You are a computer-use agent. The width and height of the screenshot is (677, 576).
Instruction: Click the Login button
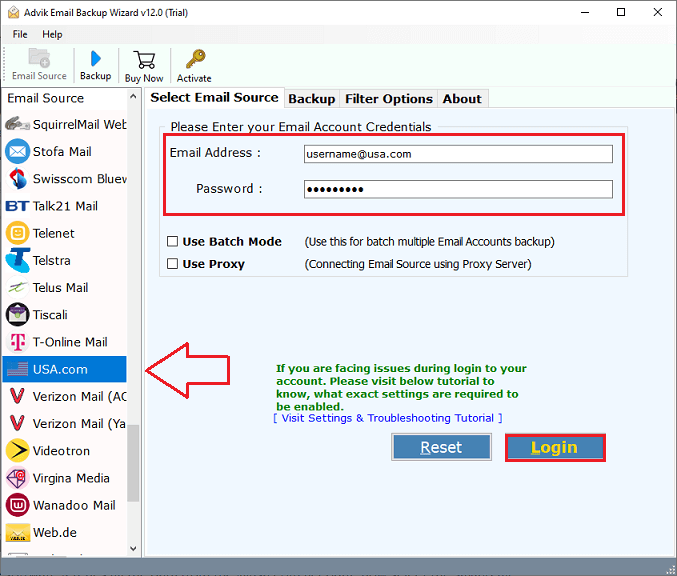(x=555, y=447)
